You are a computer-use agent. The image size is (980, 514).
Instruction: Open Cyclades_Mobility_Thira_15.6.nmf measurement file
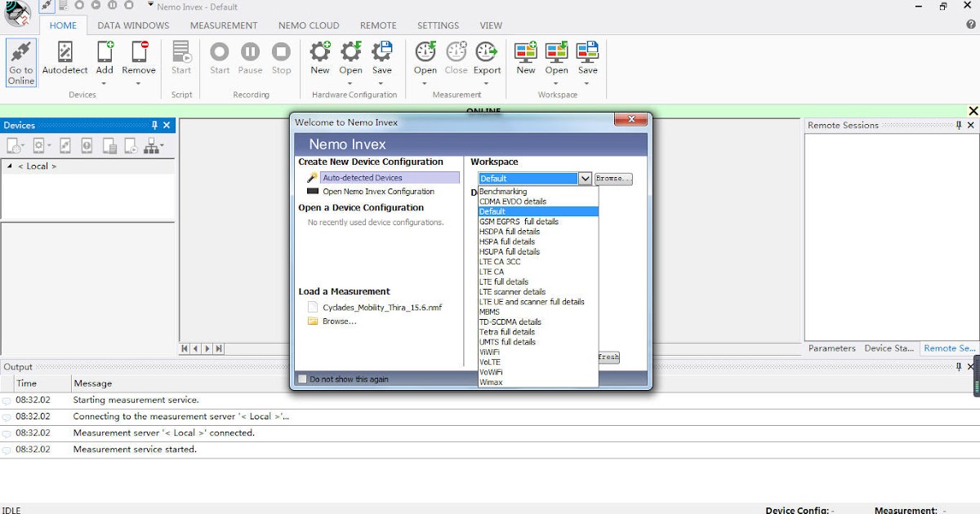click(x=381, y=308)
